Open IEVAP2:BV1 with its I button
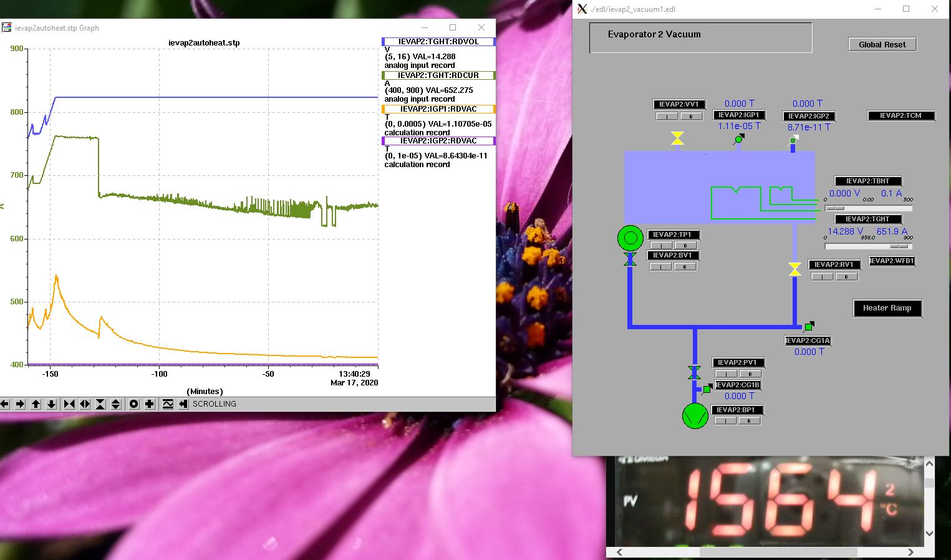 660,267
